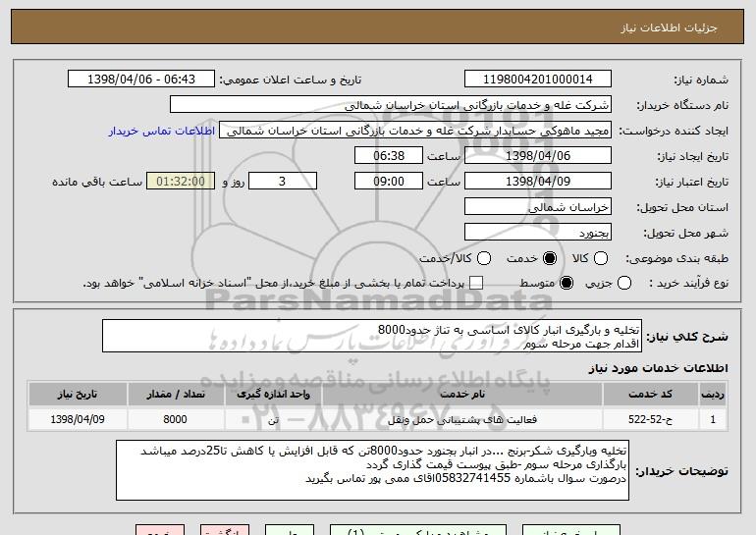Click the نام خدمت column header
This screenshot has width=756, height=535.
[462, 395]
